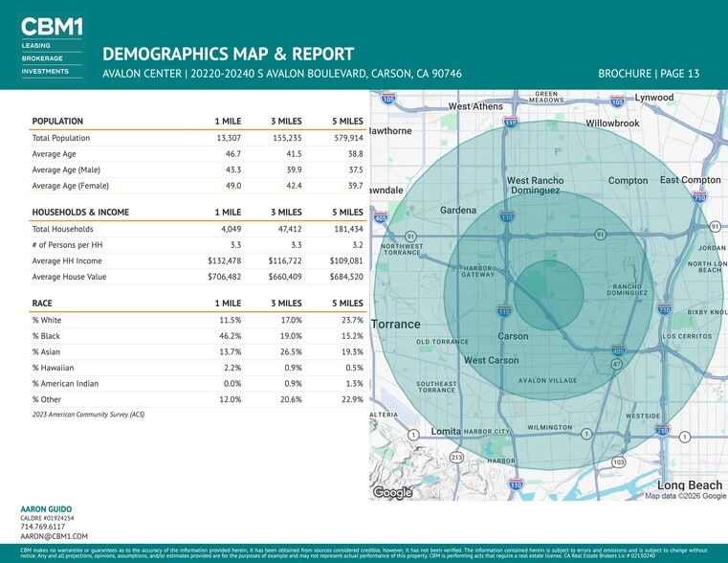Click the Route 1 shield beside Lomita
Screen dimensions: 728x563
click(413, 435)
